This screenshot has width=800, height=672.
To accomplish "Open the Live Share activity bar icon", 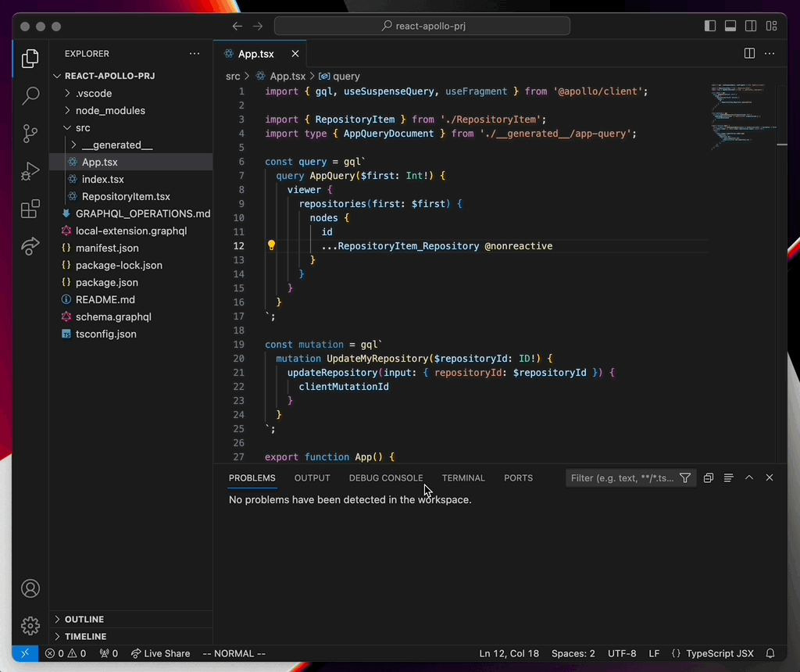I will 30,246.
